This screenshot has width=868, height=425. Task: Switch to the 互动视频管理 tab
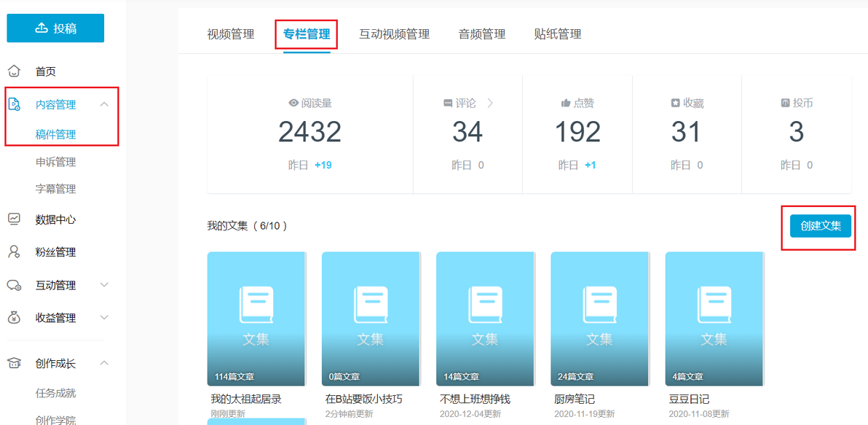point(394,34)
